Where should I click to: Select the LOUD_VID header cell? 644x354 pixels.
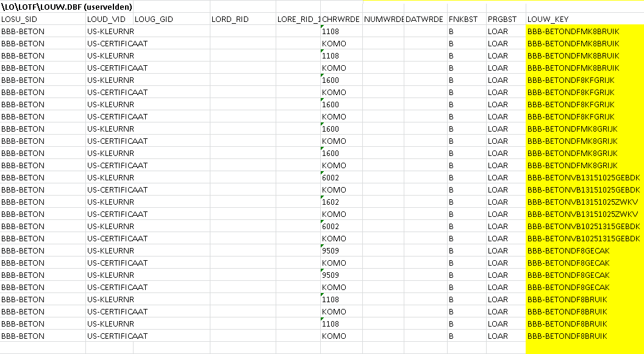point(110,19)
